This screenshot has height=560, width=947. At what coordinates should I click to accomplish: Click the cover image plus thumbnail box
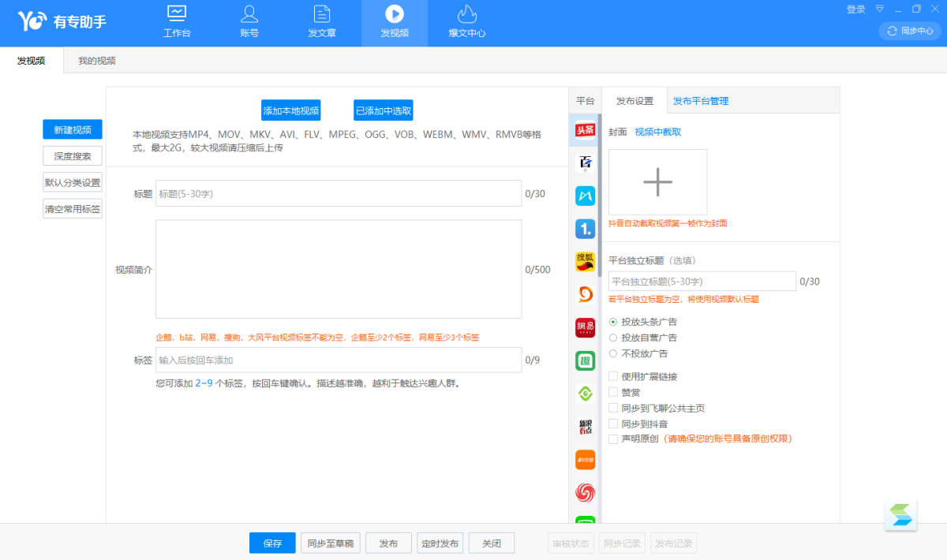[x=657, y=182]
